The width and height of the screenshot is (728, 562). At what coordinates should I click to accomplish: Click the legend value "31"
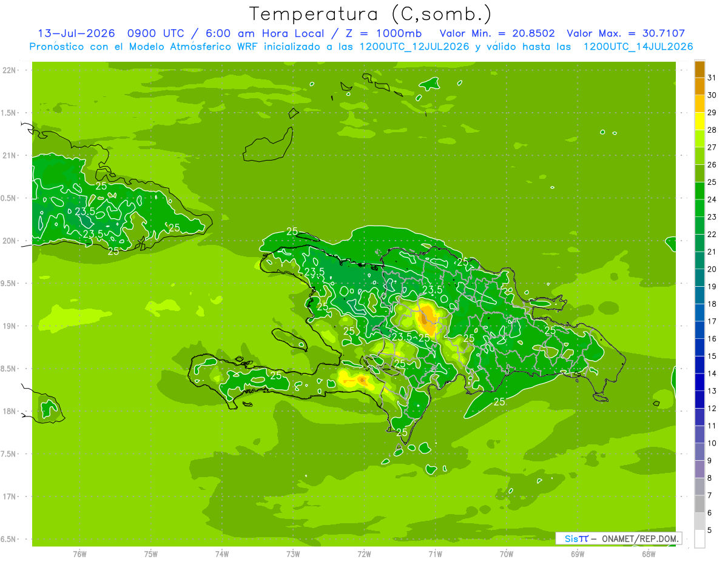pyautogui.click(x=712, y=78)
